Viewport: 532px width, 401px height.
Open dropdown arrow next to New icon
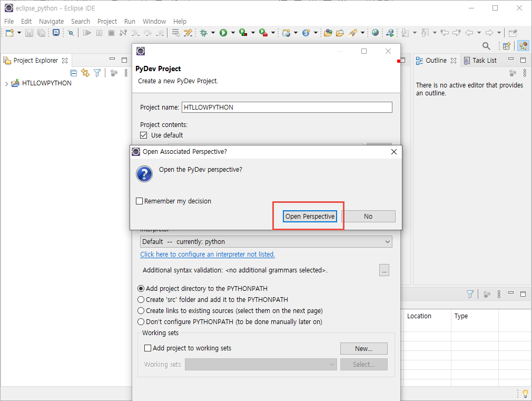click(19, 33)
